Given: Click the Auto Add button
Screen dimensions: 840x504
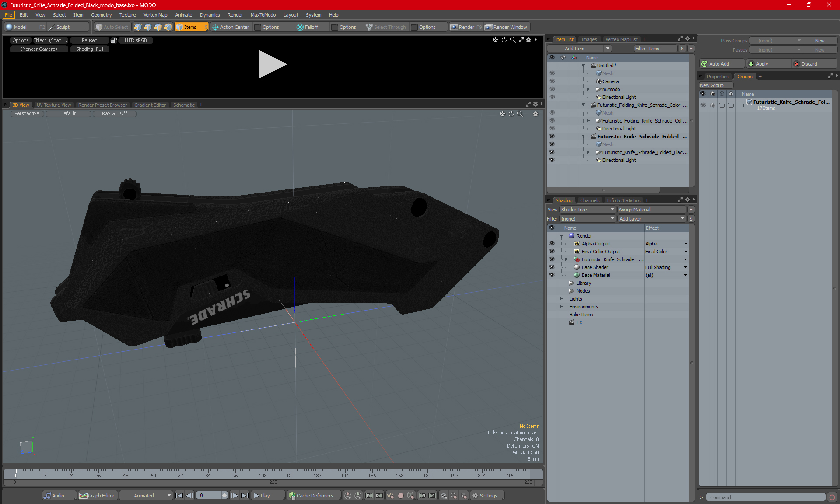Looking at the screenshot, I should [x=721, y=64].
